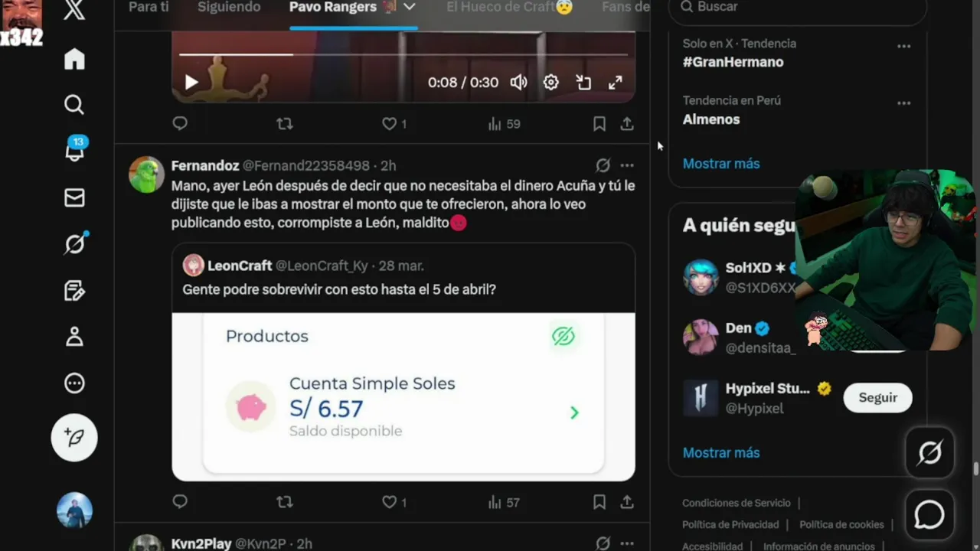Open the Home icon in sidebar
The height and width of the screenshot is (551, 980).
coord(74,59)
